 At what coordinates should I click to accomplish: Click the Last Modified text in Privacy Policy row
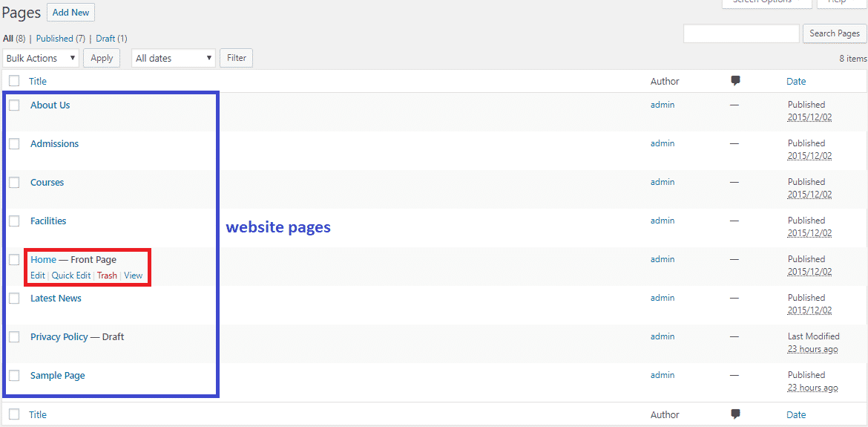click(x=813, y=336)
